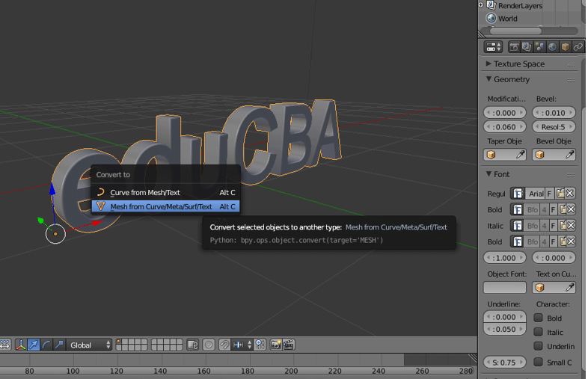Unlink font X in Regular row
Image resolution: width=588 pixels, height=379 pixels.
[x=570, y=194]
